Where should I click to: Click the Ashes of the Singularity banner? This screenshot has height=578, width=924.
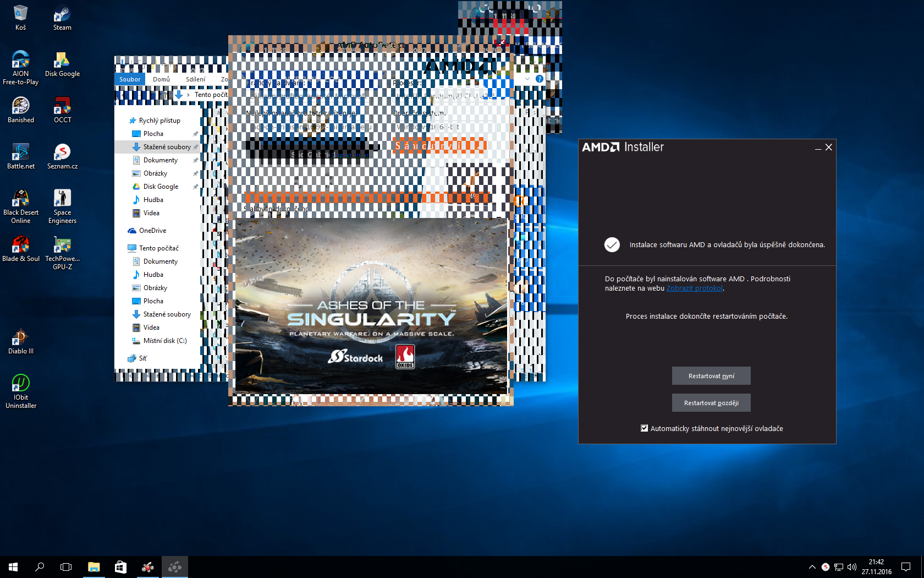[x=371, y=306]
